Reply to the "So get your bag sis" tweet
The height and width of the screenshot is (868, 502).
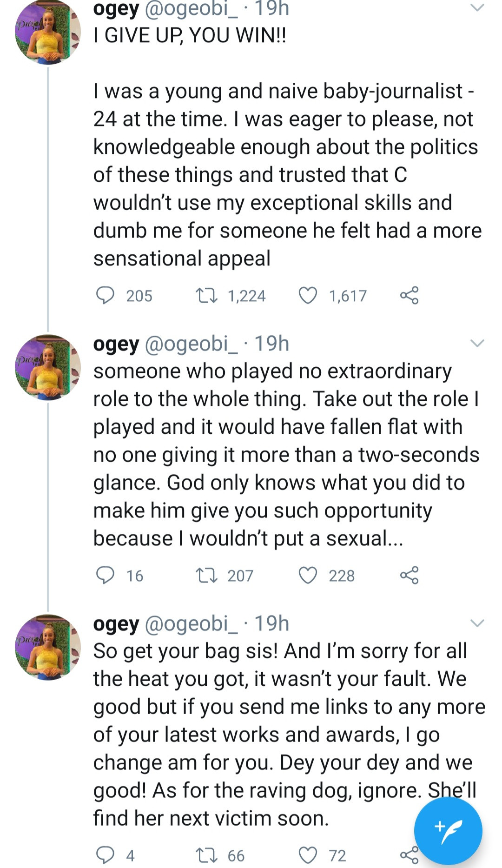point(105,855)
